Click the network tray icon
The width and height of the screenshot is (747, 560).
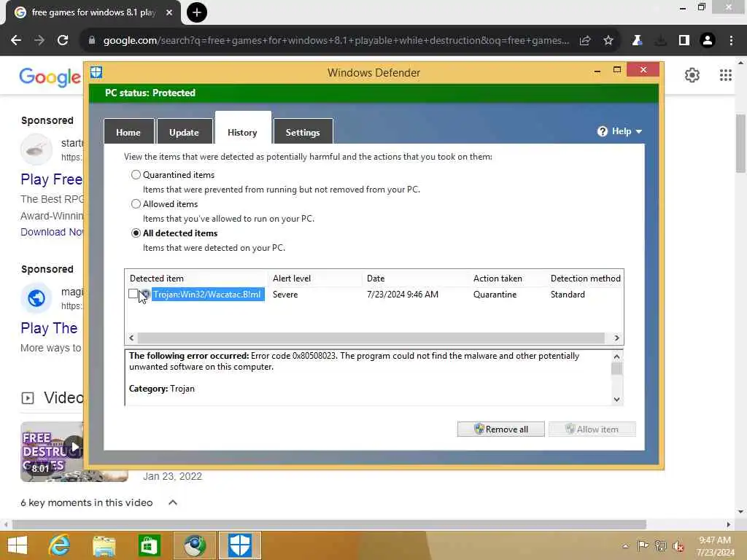[x=660, y=545]
